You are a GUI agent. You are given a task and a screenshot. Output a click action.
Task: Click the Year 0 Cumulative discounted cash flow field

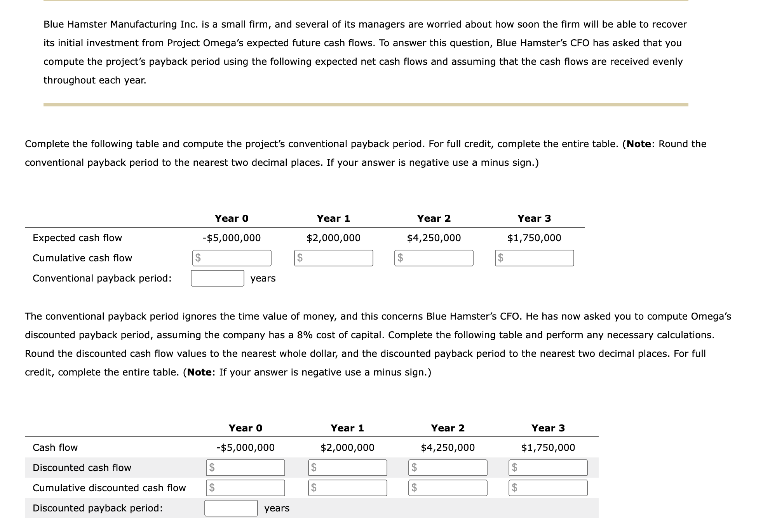pyautogui.click(x=246, y=488)
